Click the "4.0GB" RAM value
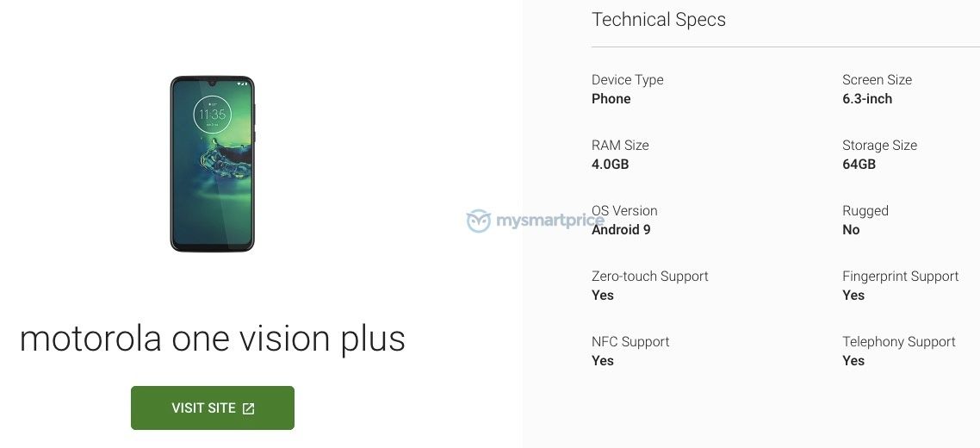The height and width of the screenshot is (448, 980). pos(610,165)
